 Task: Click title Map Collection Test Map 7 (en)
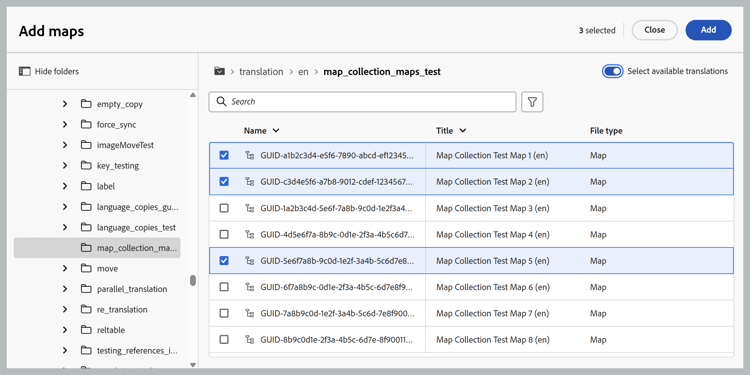pyautogui.click(x=493, y=313)
